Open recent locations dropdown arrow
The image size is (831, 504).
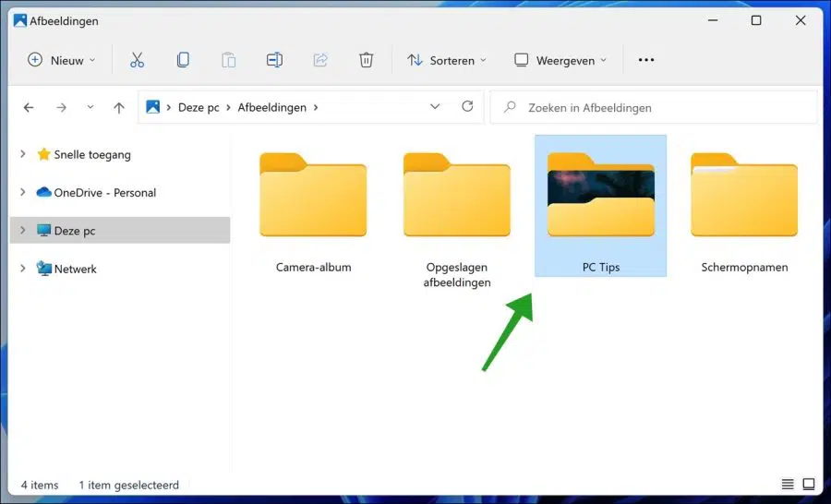pos(90,107)
